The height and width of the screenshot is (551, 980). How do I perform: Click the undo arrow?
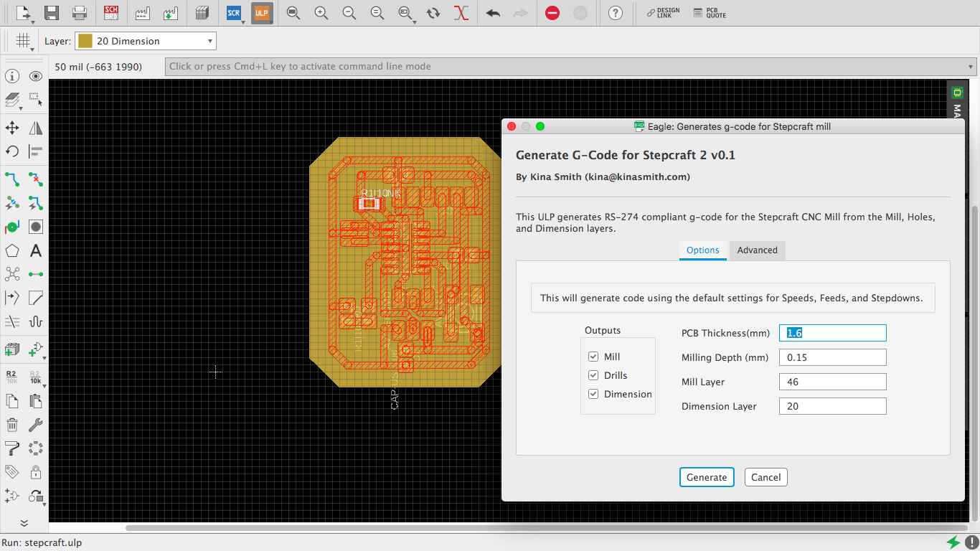493,13
